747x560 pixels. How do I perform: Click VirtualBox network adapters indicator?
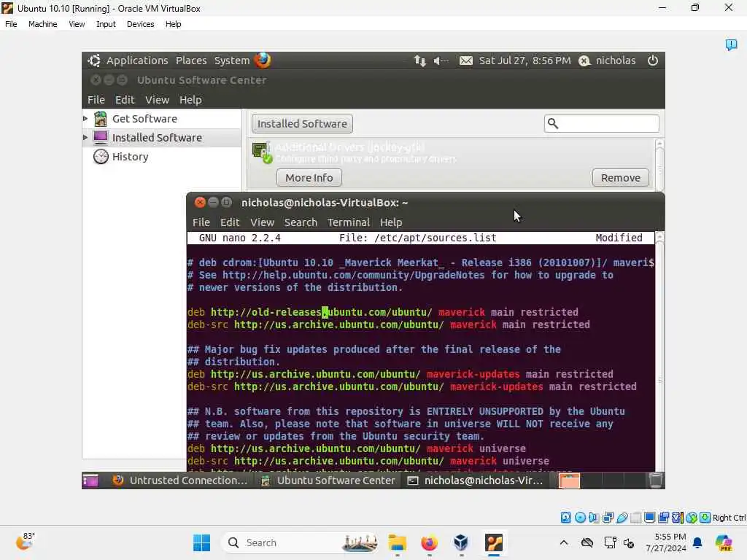pos(608,518)
